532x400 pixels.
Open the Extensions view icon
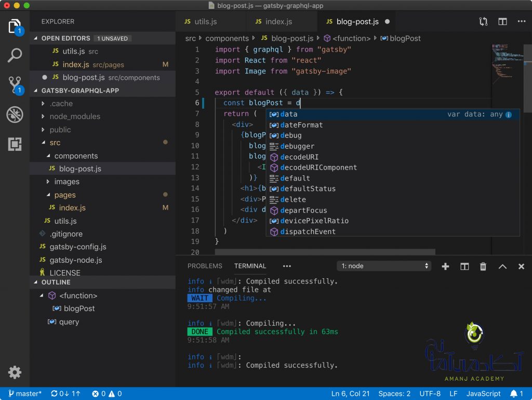point(15,144)
